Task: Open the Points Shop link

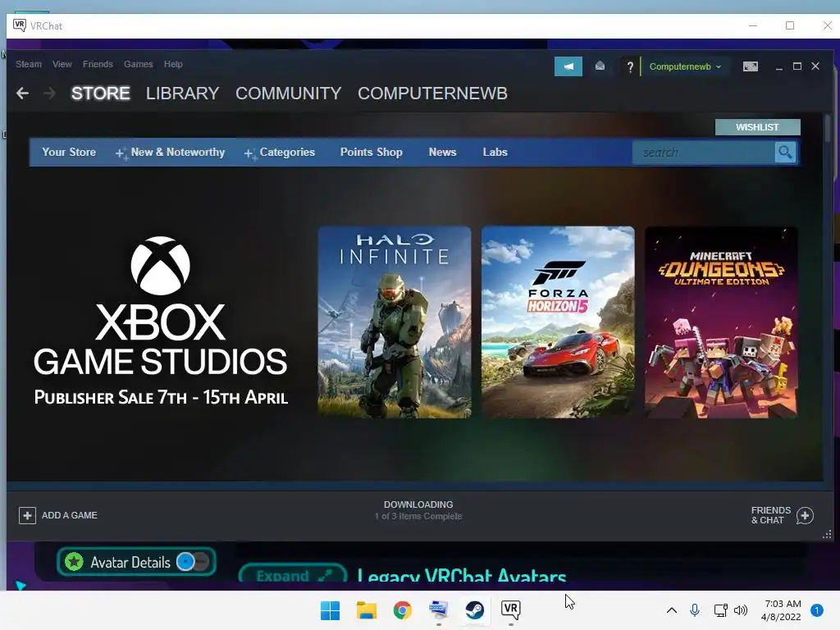Action: pyautogui.click(x=372, y=152)
